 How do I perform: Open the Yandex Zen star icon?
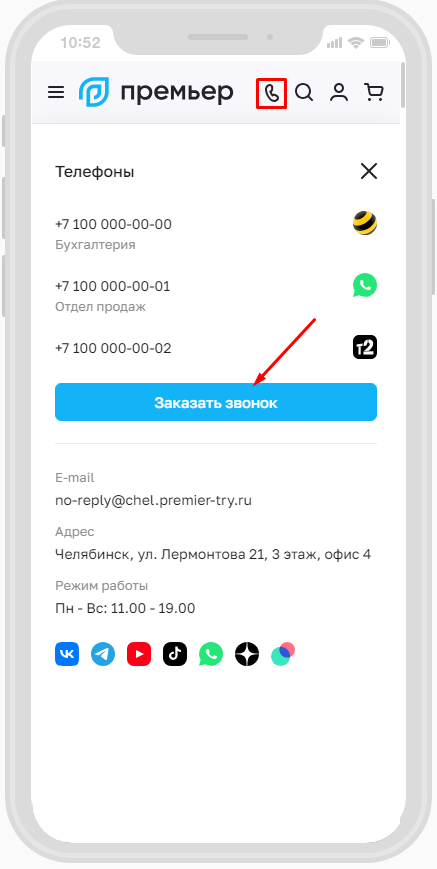(x=247, y=655)
